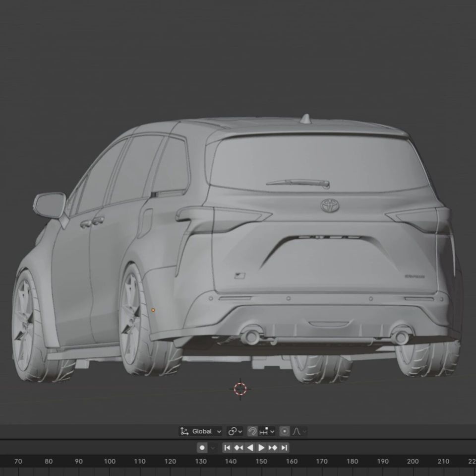
Task: Select the orange object origin dot
Action: pyautogui.click(x=153, y=310)
